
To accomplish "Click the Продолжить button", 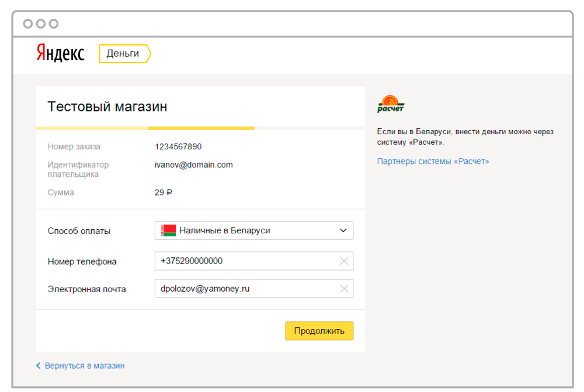I will tap(319, 331).
